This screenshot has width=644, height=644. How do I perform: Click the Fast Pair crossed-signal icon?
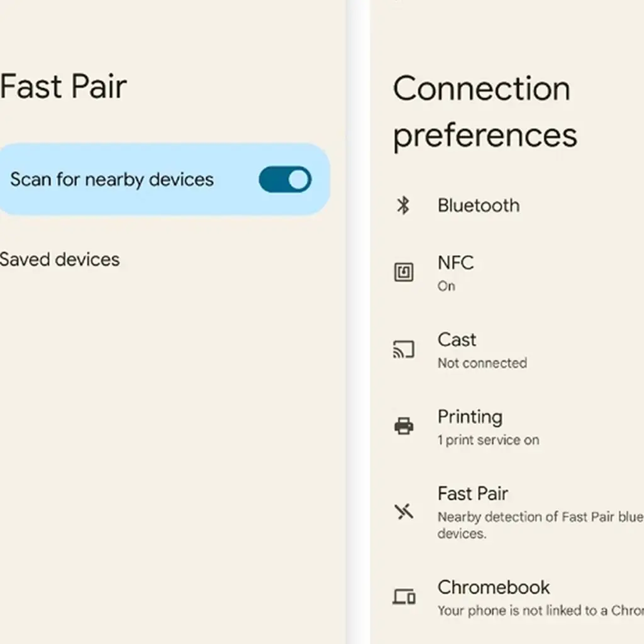click(x=404, y=511)
